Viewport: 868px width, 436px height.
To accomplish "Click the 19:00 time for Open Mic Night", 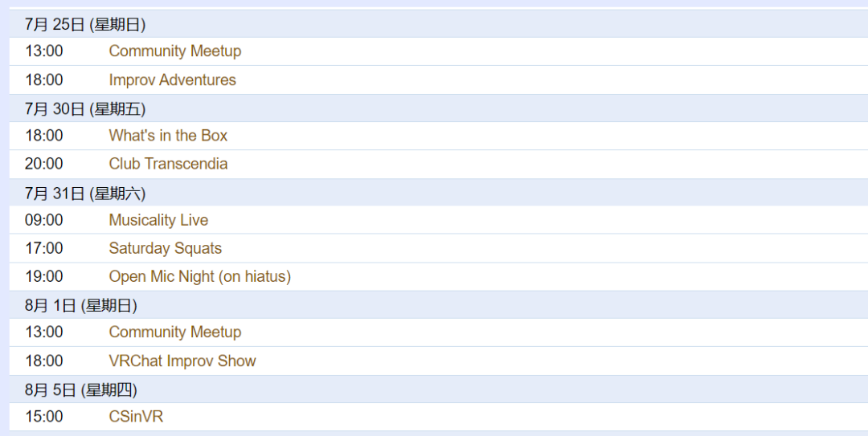I will (x=44, y=277).
